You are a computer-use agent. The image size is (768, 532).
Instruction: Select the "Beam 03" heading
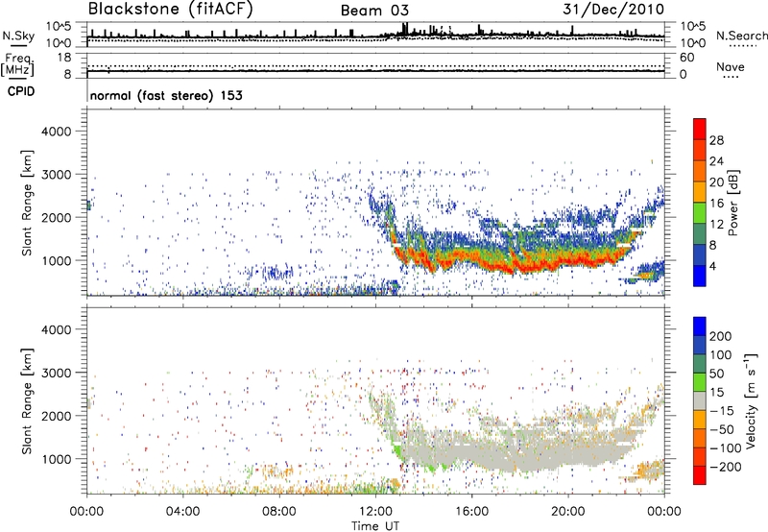pyautogui.click(x=374, y=11)
